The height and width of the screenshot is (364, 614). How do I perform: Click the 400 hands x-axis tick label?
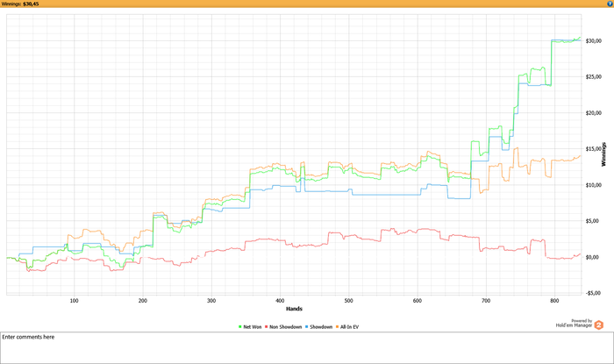(x=280, y=300)
